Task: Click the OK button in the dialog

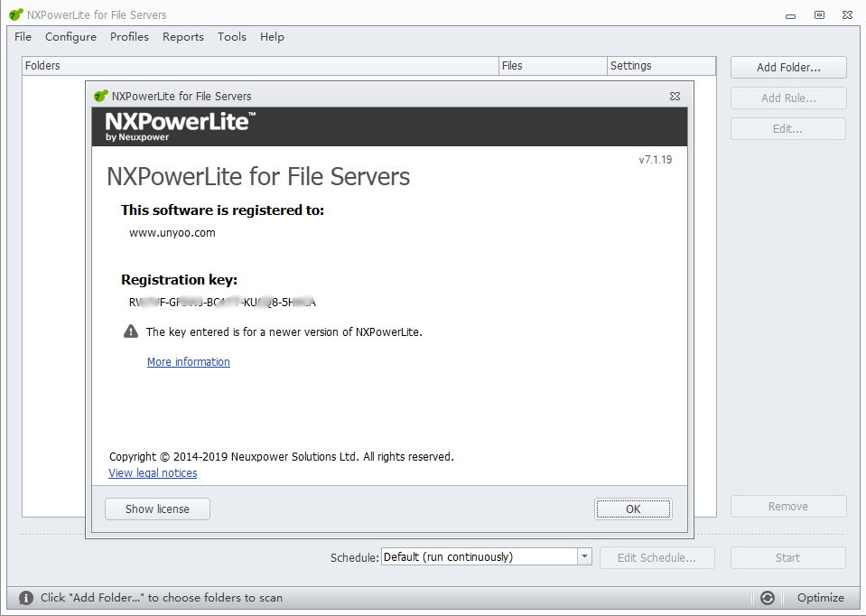Action: tap(633, 509)
